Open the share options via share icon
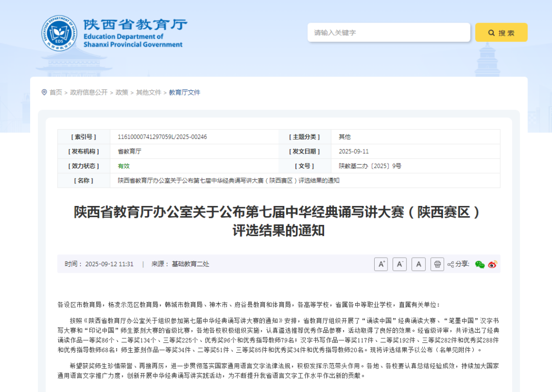This screenshot has width=552, height=392. pyautogui.click(x=452, y=264)
